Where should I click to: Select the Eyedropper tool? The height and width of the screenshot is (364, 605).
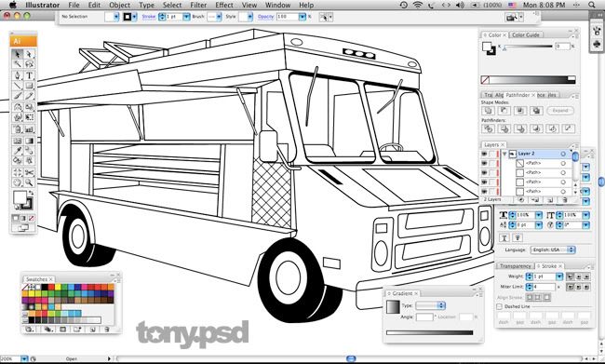18,151
